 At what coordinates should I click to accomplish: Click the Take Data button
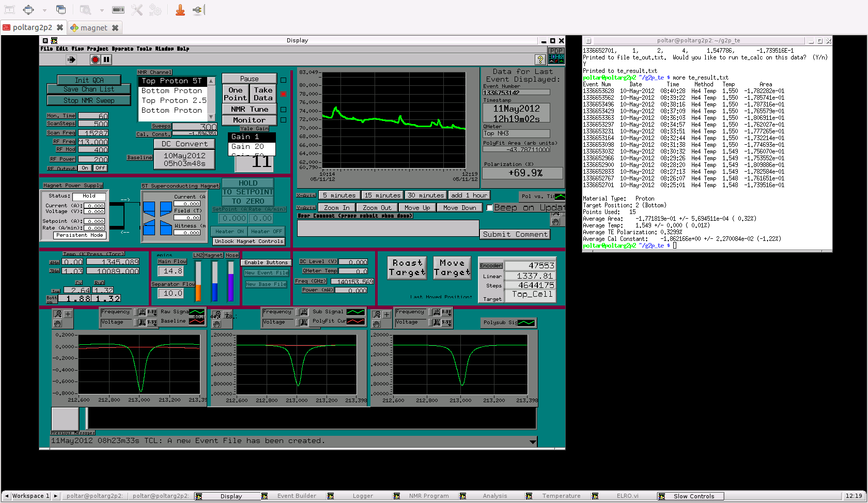[x=263, y=94]
